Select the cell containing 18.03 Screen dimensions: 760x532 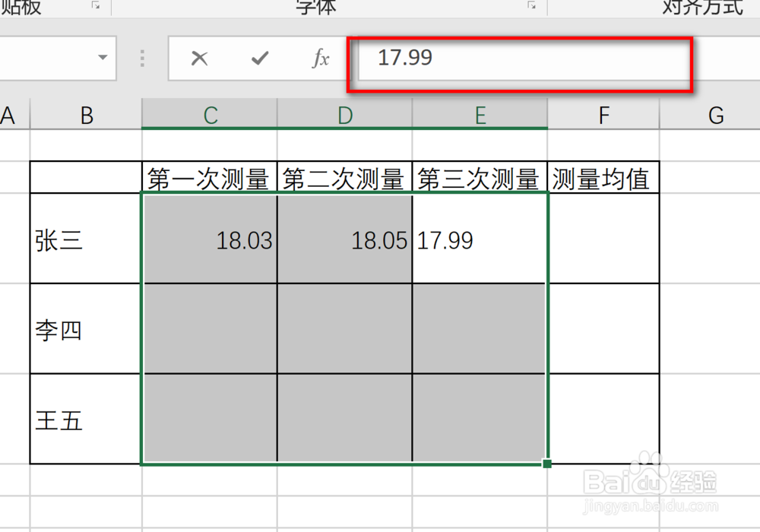click(x=209, y=239)
